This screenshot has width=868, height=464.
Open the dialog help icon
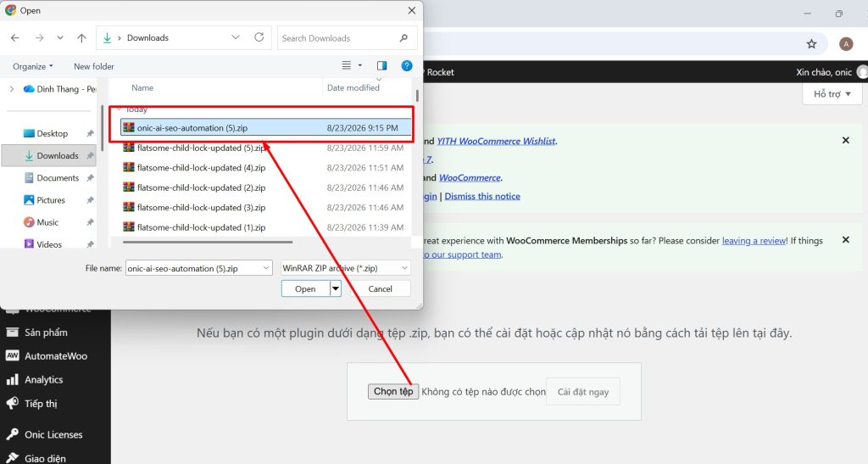click(407, 65)
